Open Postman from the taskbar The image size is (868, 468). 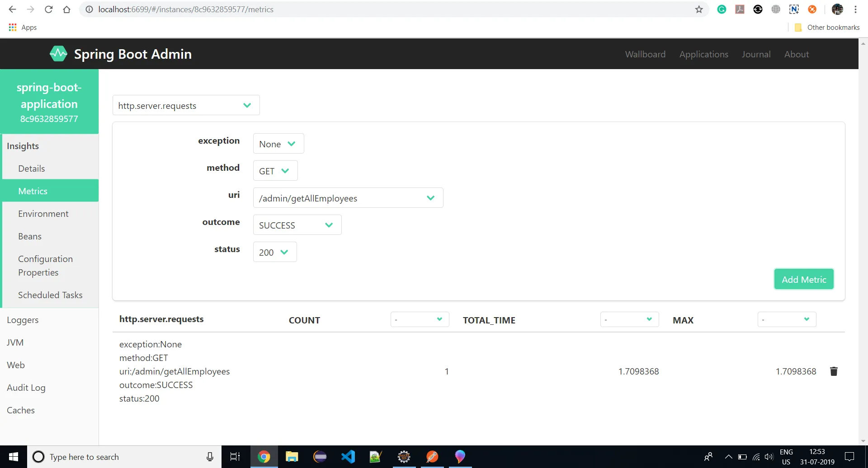point(432,457)
